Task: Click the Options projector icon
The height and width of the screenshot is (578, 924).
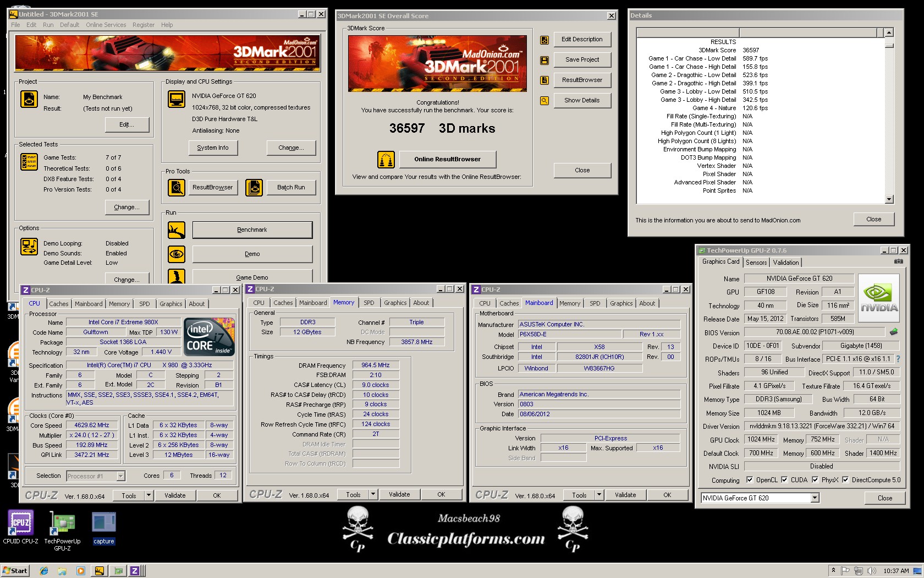Action: point(29,246)
